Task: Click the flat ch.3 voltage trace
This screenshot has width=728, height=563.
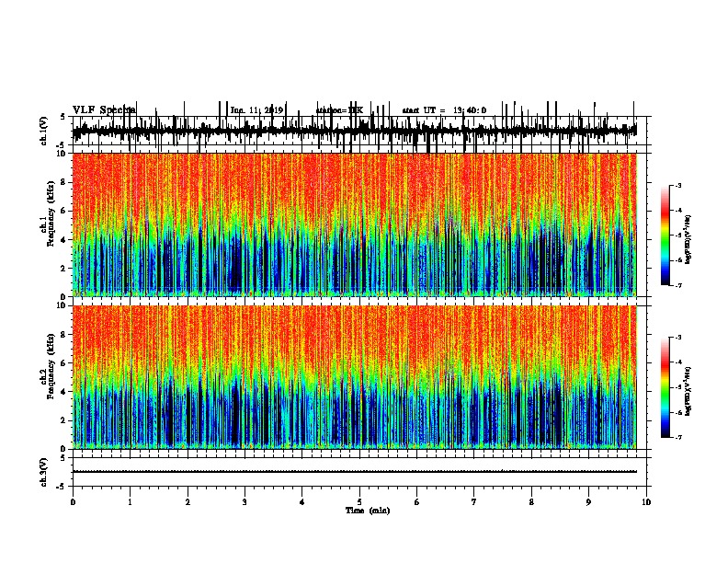Action: 355,472
